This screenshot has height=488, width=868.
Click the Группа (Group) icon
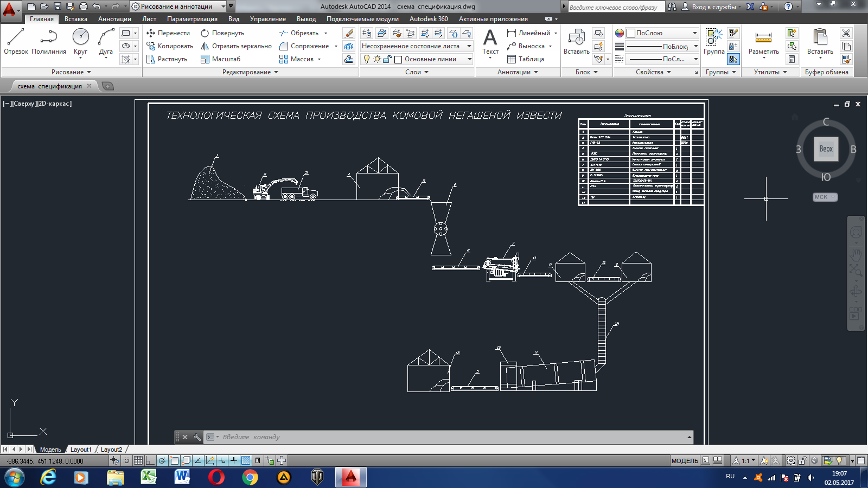point(714,42)
